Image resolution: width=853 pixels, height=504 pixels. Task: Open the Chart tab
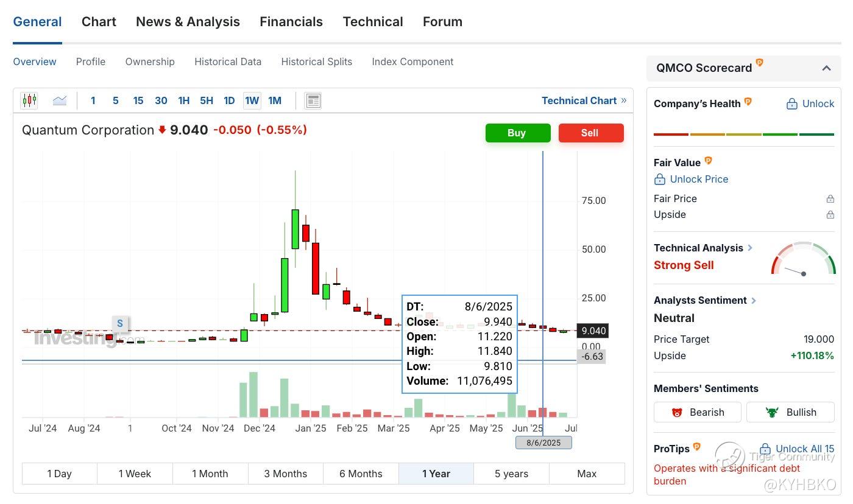click(x=99, y=22)
